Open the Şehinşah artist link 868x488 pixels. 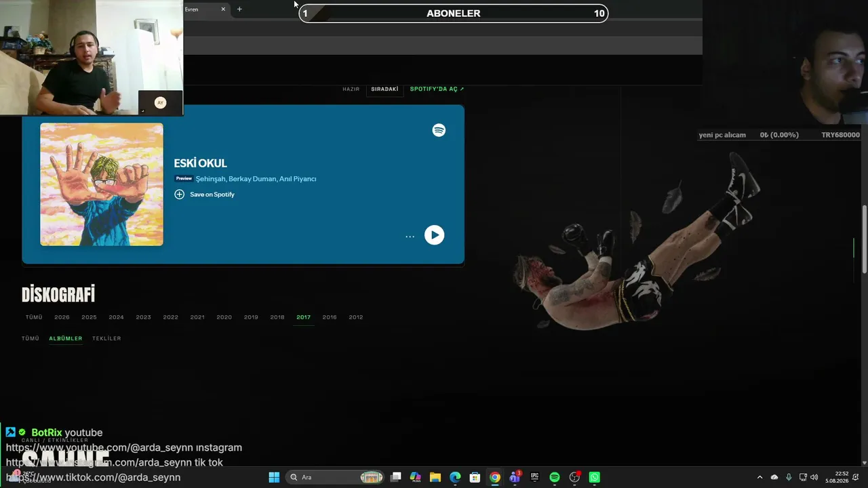pyautogui.click(x=211, y=179)
